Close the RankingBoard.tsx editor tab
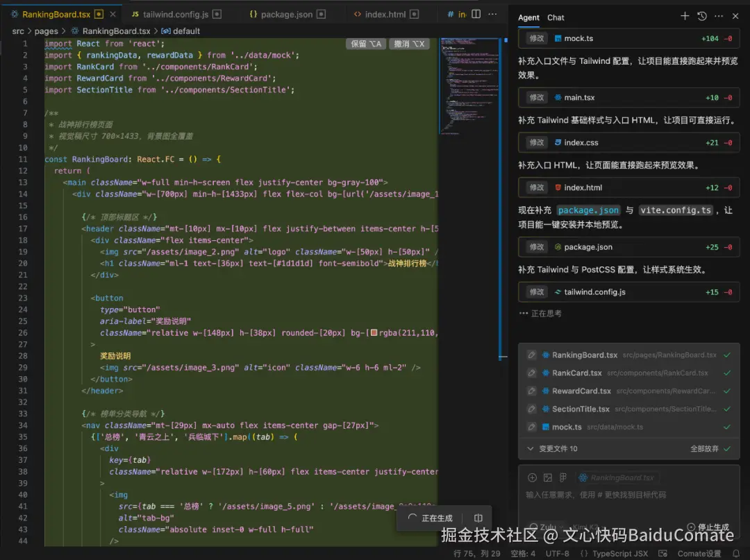 point(112,15)
